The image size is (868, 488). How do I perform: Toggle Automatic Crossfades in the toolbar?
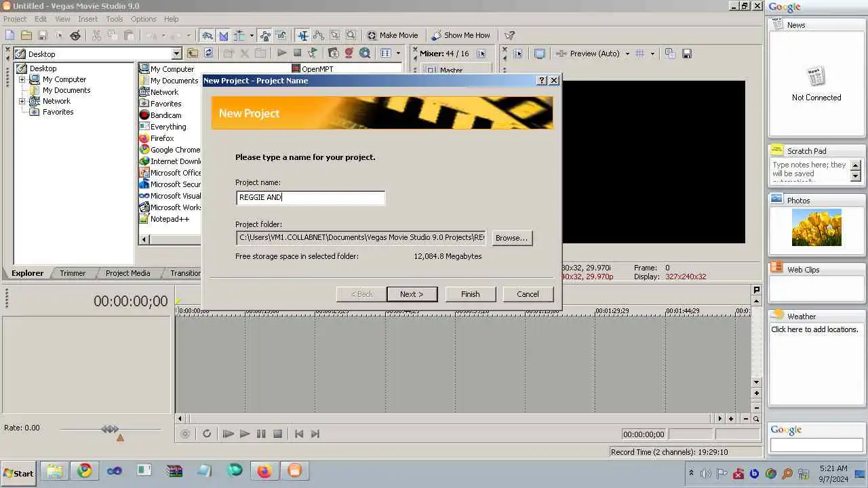(223, 35)
